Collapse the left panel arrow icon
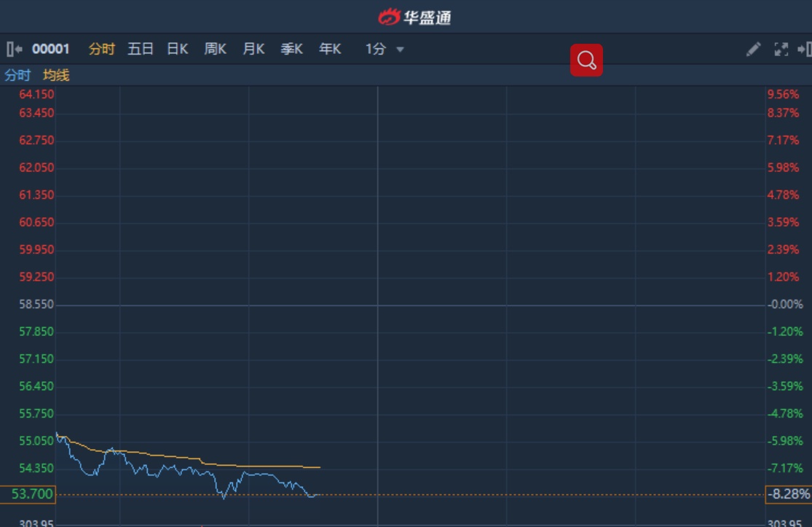 pos(14,50)
